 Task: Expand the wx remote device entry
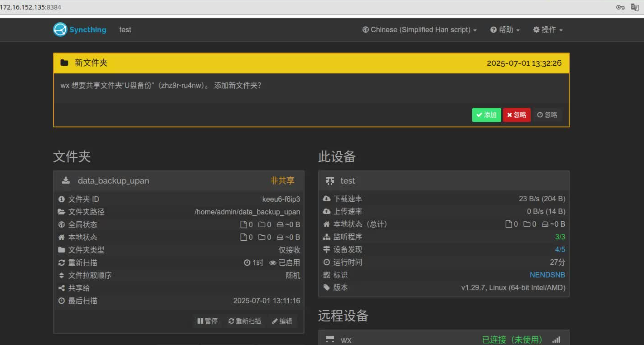click(347, 339)
